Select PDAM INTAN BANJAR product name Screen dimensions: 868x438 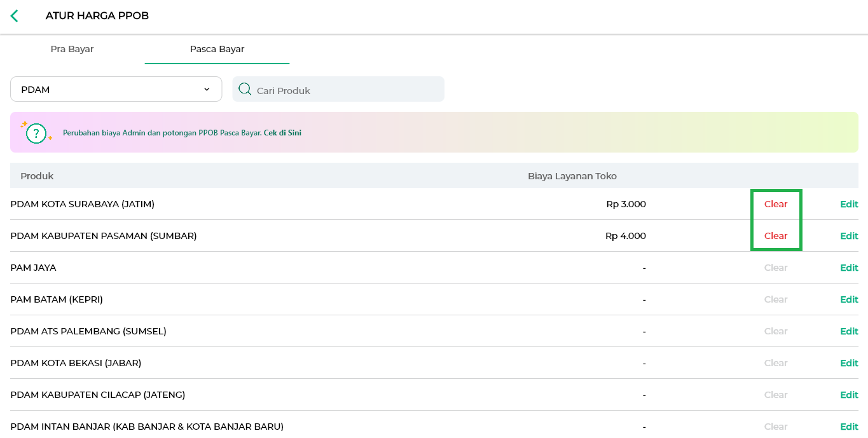pos(147,427)
